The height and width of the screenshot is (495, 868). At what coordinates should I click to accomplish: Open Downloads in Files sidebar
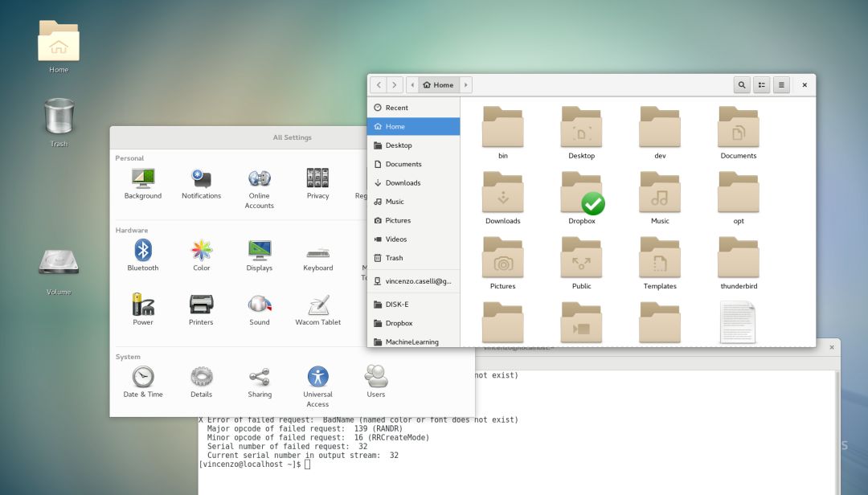point(414,182)
